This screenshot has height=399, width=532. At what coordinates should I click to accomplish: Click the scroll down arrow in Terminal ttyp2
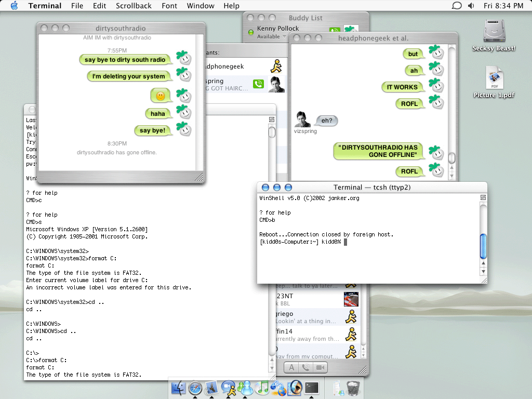484,271
